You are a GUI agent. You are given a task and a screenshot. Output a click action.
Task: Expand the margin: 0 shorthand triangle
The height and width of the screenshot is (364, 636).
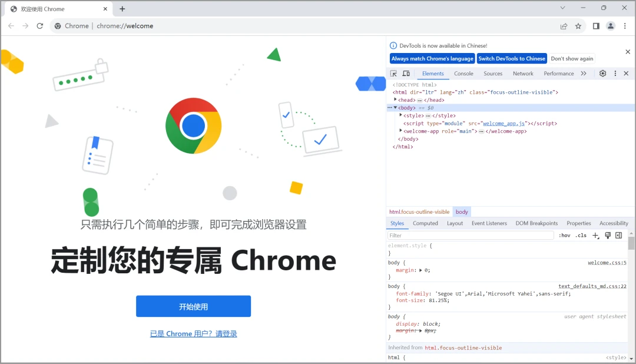pos(420,270)
